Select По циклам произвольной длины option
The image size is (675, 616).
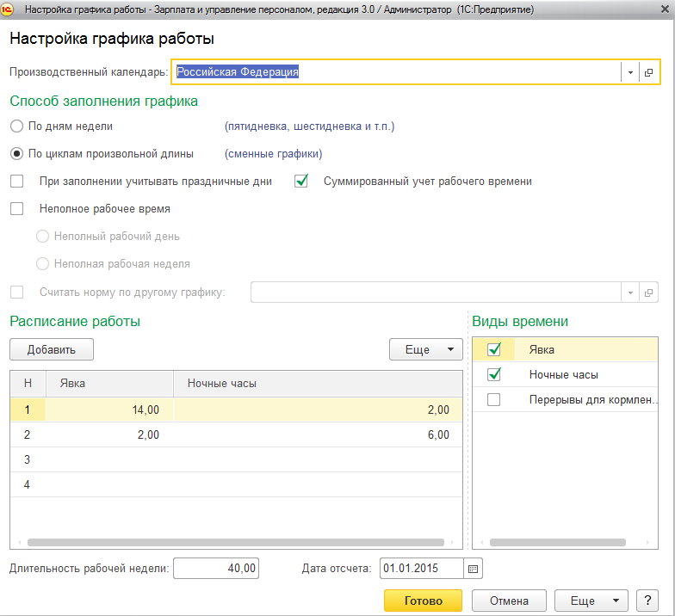[16, 154]
